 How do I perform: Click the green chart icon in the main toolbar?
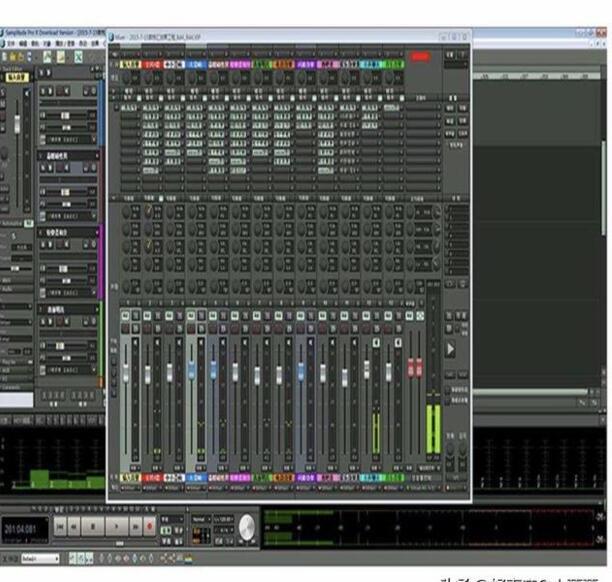click(47, 57)
